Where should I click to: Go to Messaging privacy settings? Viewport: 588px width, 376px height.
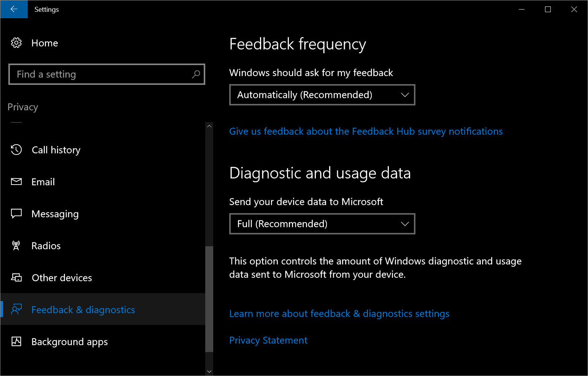click(x=55, y=214)
